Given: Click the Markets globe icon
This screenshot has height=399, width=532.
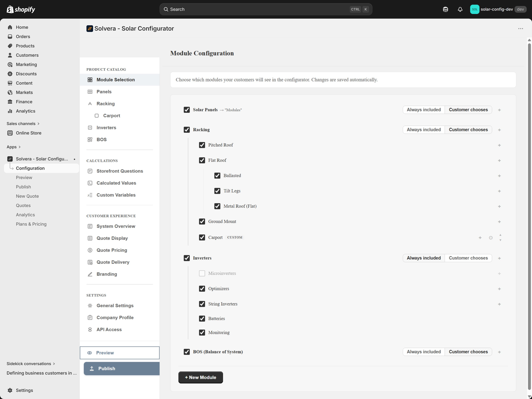Looking at the screenshot, I should (10, 92).
